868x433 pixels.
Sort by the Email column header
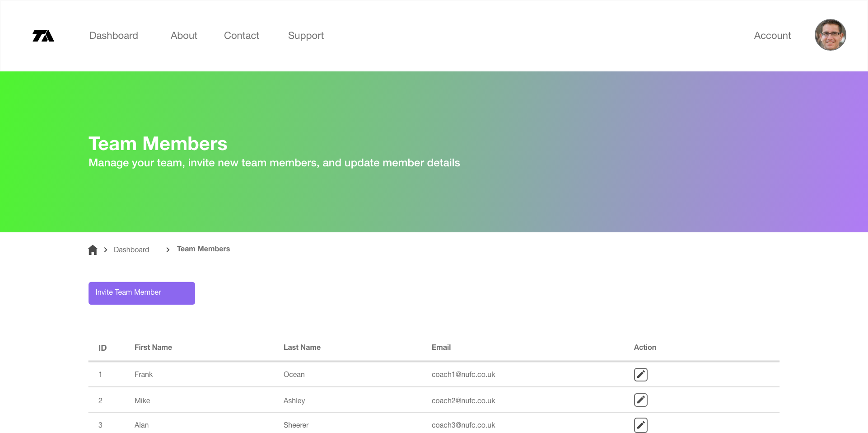(x=441, y=347)
